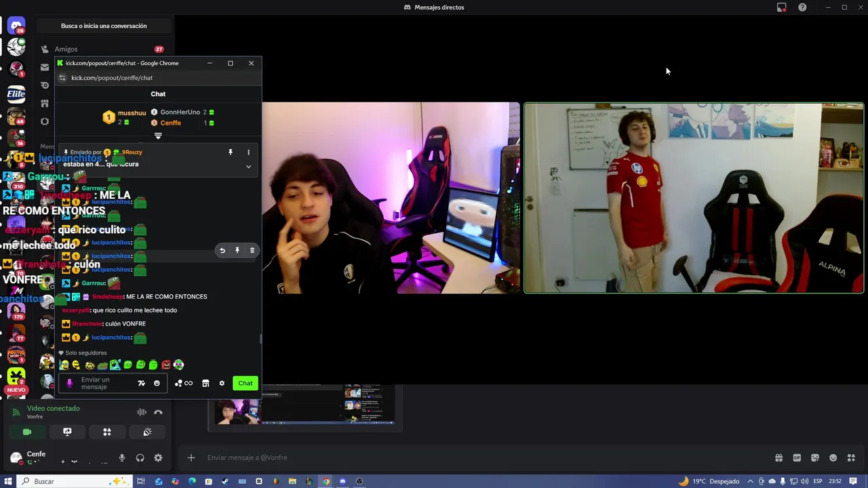Click site info icon in Chrome address bar

click(62, 78)
